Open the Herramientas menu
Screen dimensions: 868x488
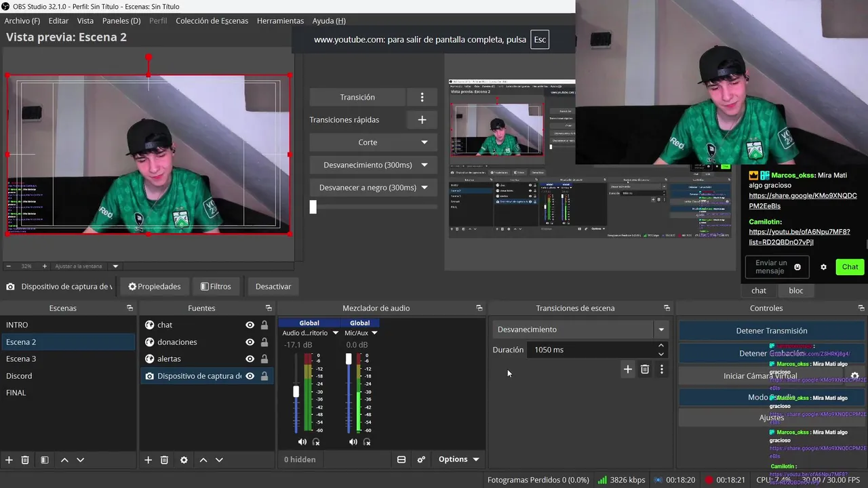pyautogui.click(x=280, y=21)
